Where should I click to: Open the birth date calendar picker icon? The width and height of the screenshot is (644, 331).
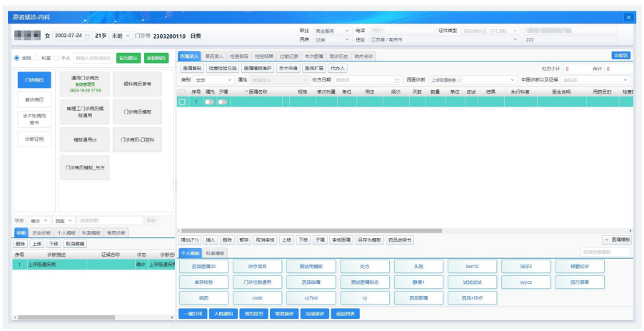[88, 36]
